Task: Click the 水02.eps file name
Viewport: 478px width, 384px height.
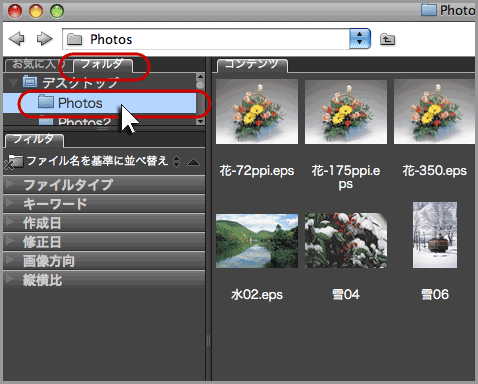Action: point(257,295)
